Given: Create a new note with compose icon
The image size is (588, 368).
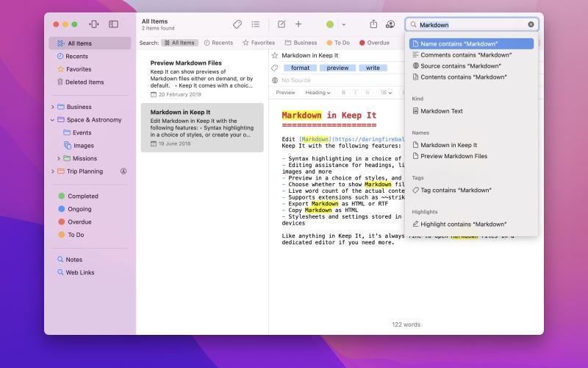Looking at the screenshot, I should pos(282,24).
